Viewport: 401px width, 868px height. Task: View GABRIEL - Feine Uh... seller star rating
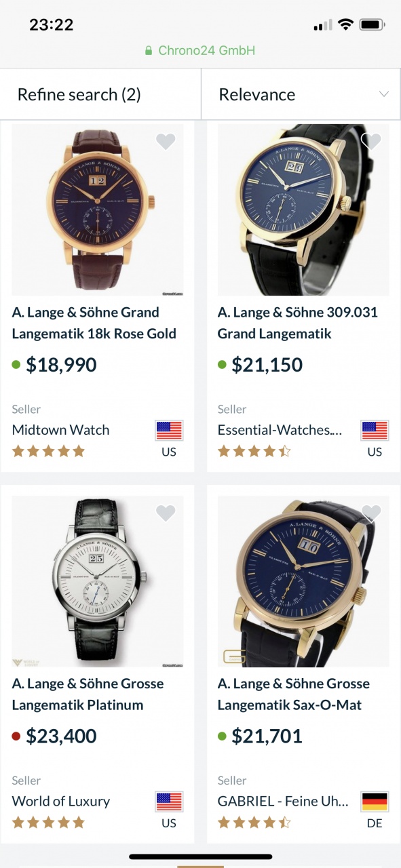(x=254, y=823)
